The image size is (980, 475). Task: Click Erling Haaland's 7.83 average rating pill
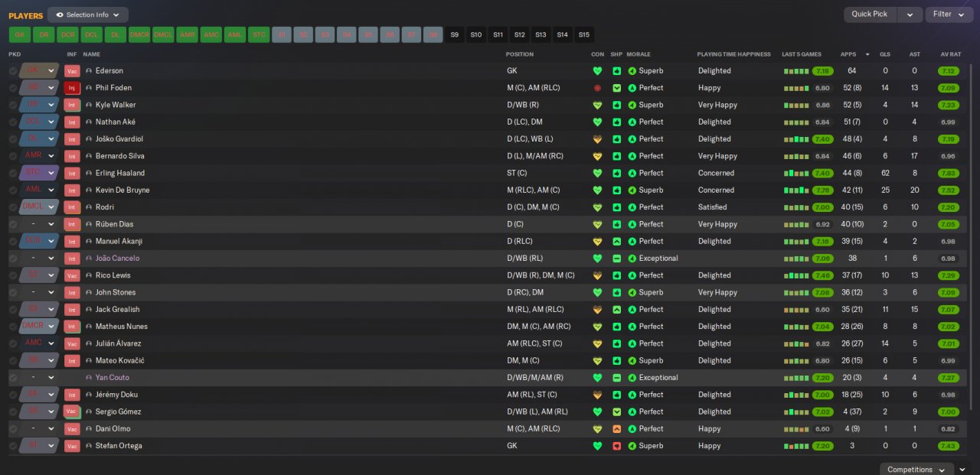point(949,173)
